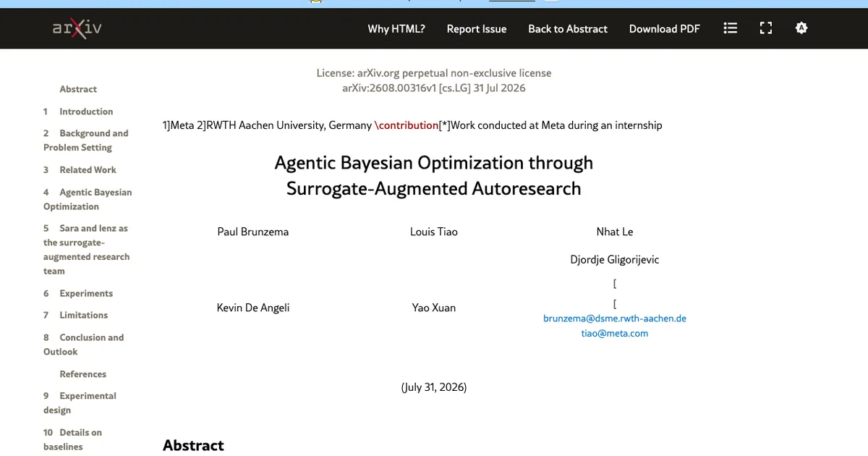Go to Conclusion and Outlook section
The width and height of the screenshot is (868, 456).
[83, 345]
